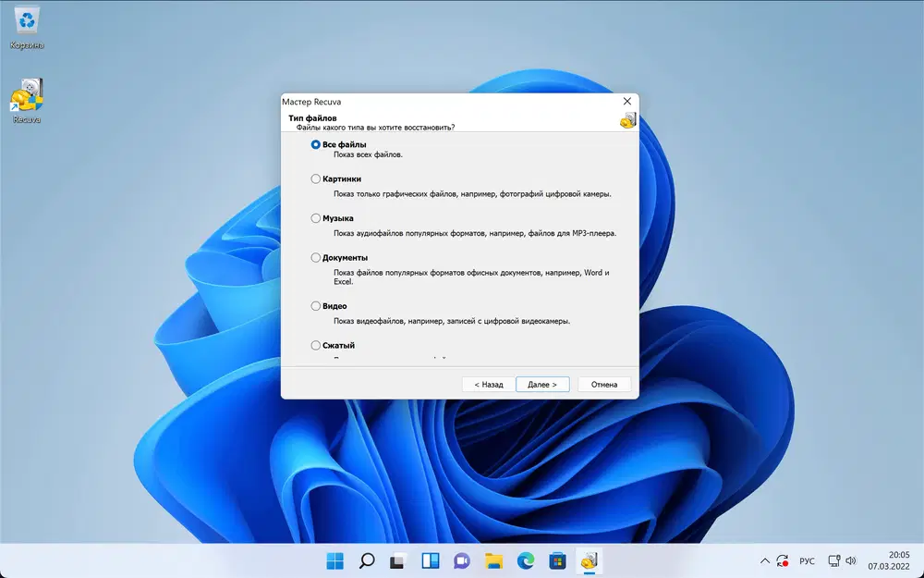Viewport: 924px width, 578px height.
Task: Select the "Все файлы" radio option
Action: coord(316,144)
